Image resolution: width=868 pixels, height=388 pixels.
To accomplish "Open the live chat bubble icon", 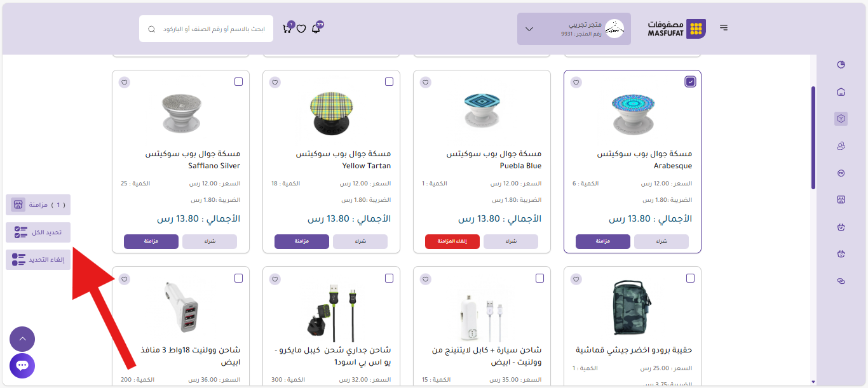I will point(22,366).
